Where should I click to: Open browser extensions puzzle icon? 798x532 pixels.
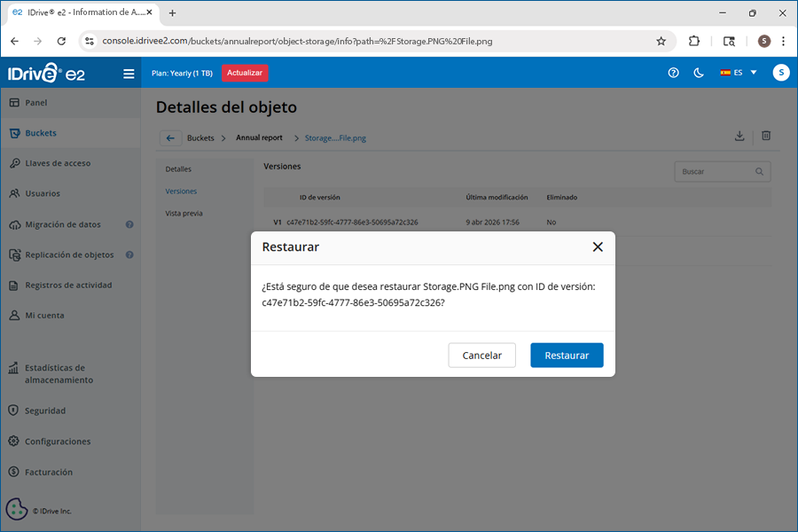(693, 42)
